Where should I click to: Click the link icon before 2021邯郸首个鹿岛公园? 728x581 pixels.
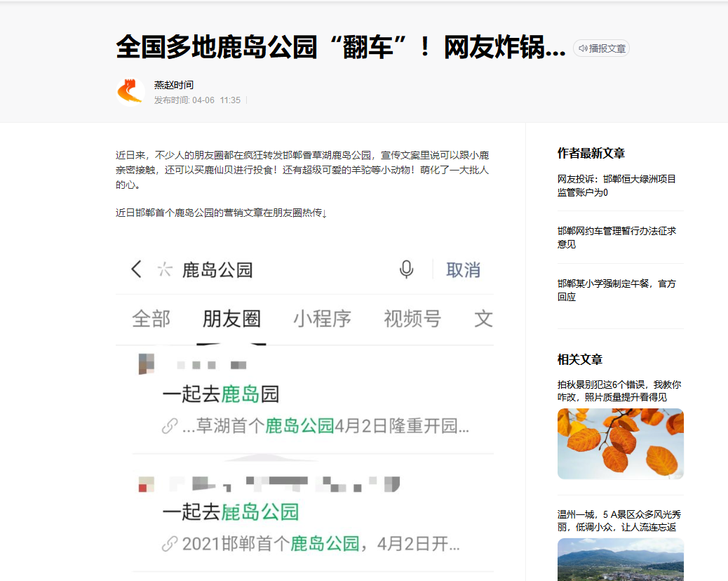[170, 544]
